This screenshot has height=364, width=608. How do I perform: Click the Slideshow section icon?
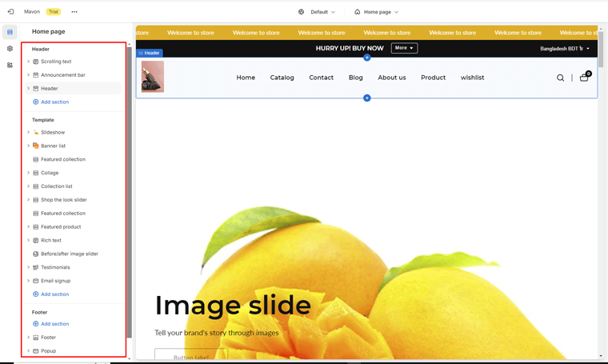tap(36, 132)
